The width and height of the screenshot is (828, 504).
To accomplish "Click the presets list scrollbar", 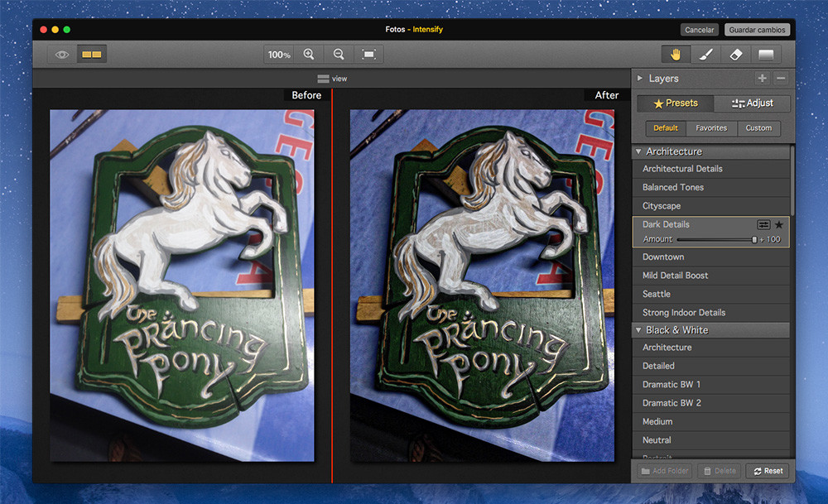I will coord(792,180).
